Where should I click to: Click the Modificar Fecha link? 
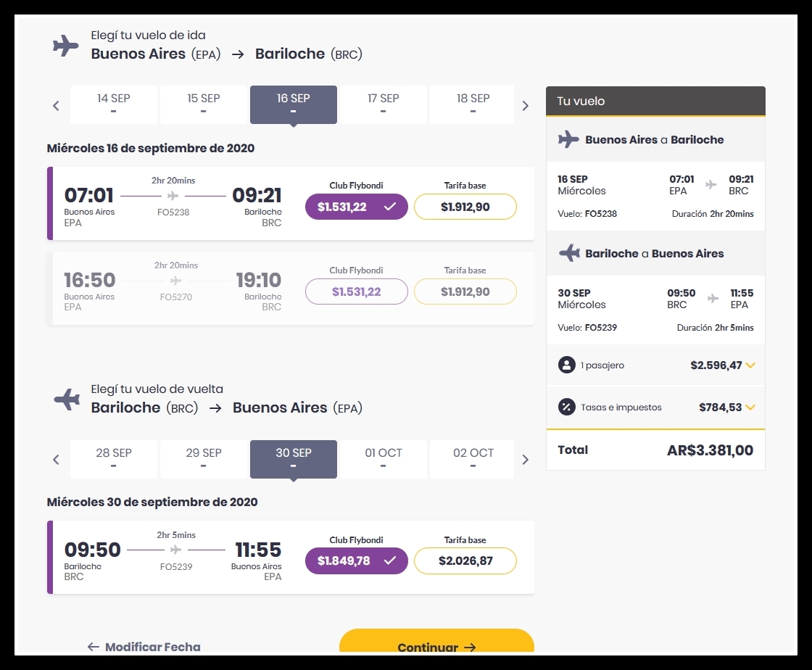pyautogui.click(x=144, y=647)
